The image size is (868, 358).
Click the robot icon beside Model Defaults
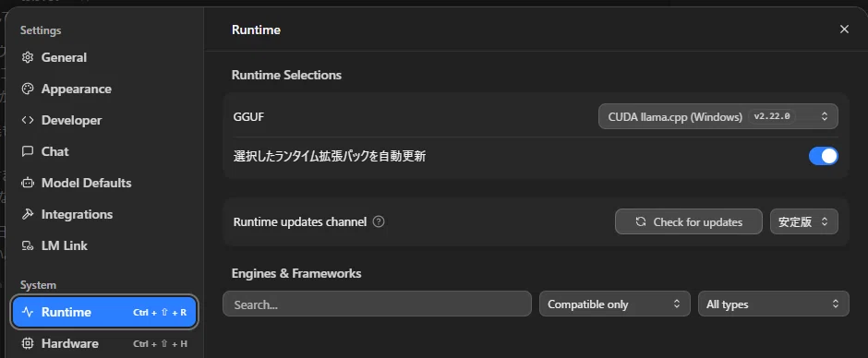[x=27, y=183]
